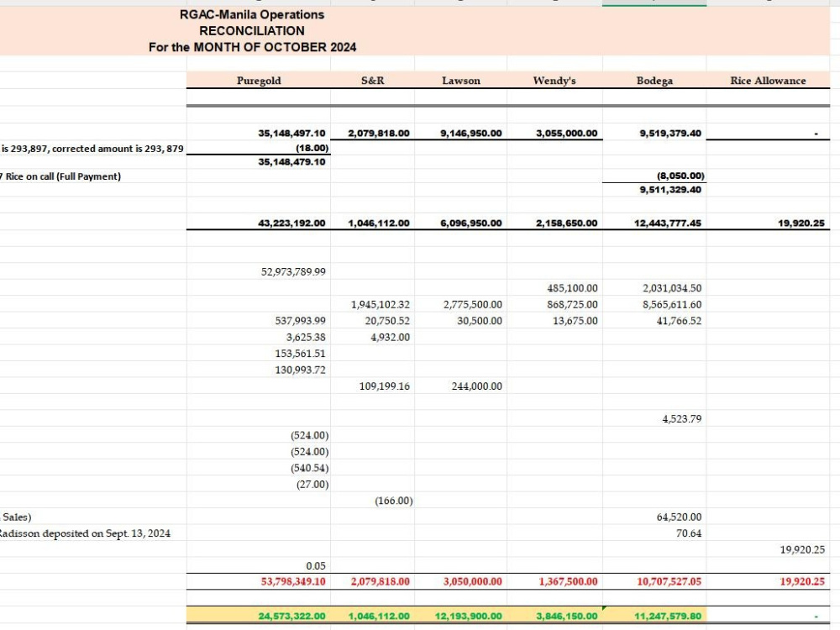Select the green Bodega figure 11,247,579.80

(x=668, y=617)
